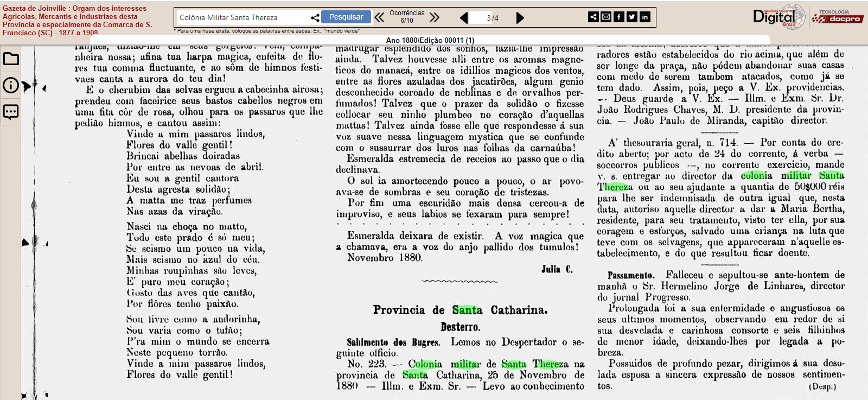The height and width of the screenshot is (400, 868).
Task: Share on Facebook icon
Action: point(619,17)
